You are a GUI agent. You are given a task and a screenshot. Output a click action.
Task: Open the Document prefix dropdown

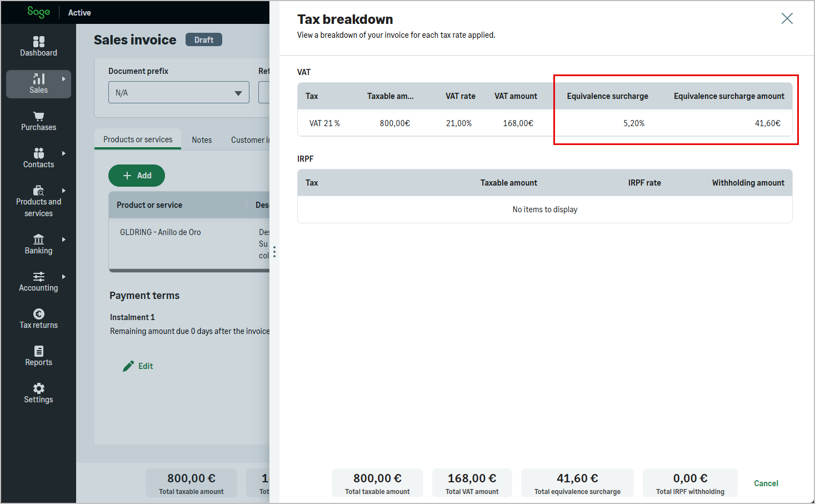pos(179,92)
